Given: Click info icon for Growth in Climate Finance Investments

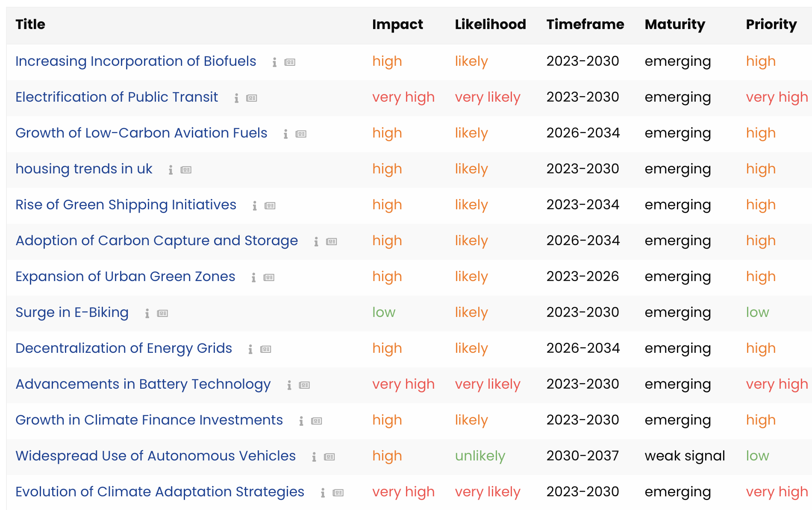Looking at the screenshot, I should tap(301, 421).
